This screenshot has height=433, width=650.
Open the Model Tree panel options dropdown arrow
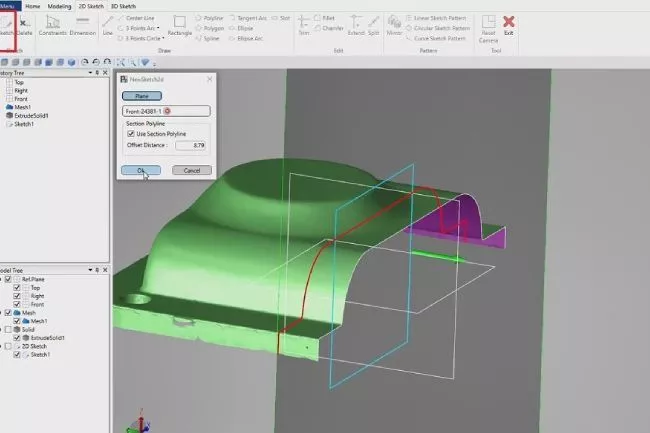(90, 270)
